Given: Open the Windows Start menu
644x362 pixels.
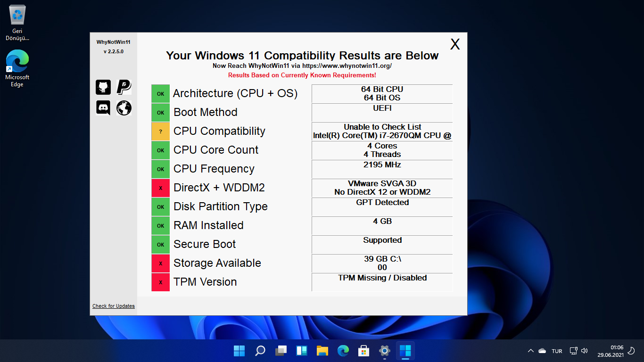Looking at the screenshot, I should pos(239,351).
